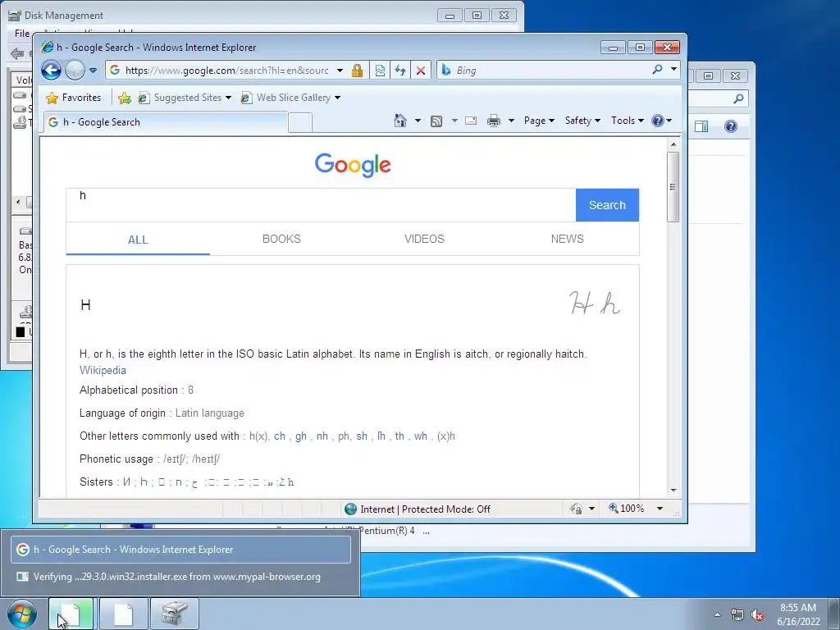
Task: Open Suggested Sites favorites item
Action: [185, 98]
